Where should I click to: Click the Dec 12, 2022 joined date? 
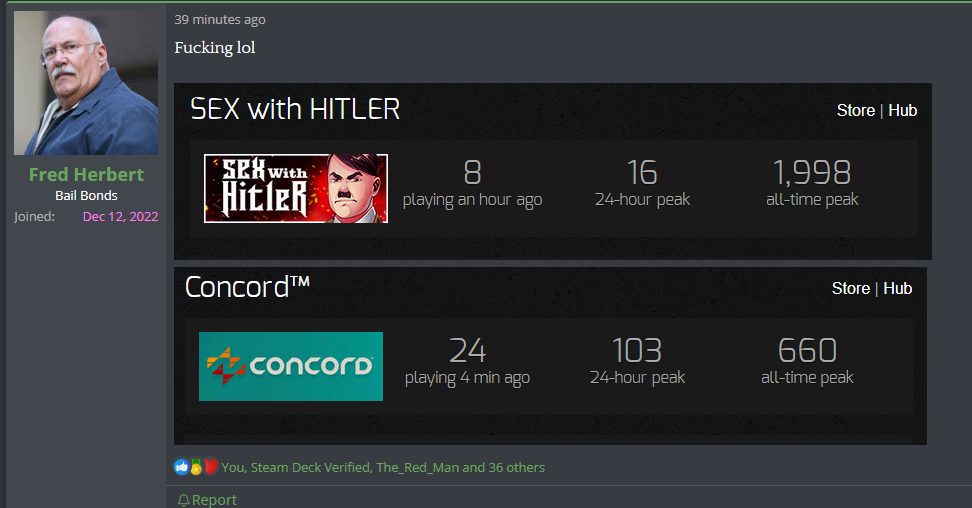click(x=120, y=216)
